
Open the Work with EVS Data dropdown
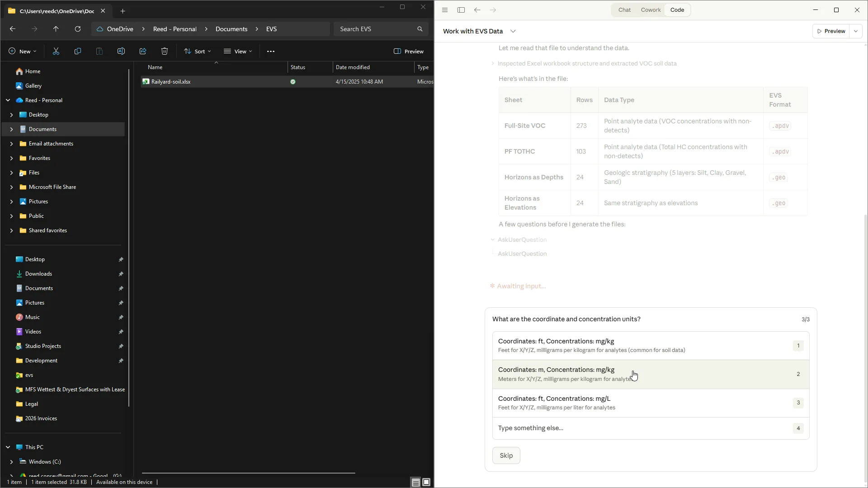(x=513, y=31)
